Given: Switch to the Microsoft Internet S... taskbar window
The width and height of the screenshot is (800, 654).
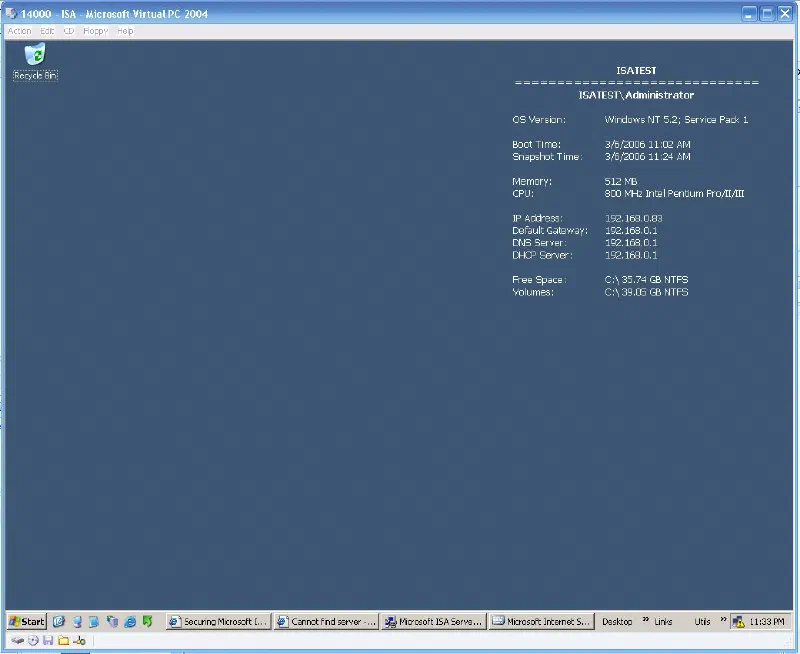Looking at the screenshot, I should (x=541, y=621).
